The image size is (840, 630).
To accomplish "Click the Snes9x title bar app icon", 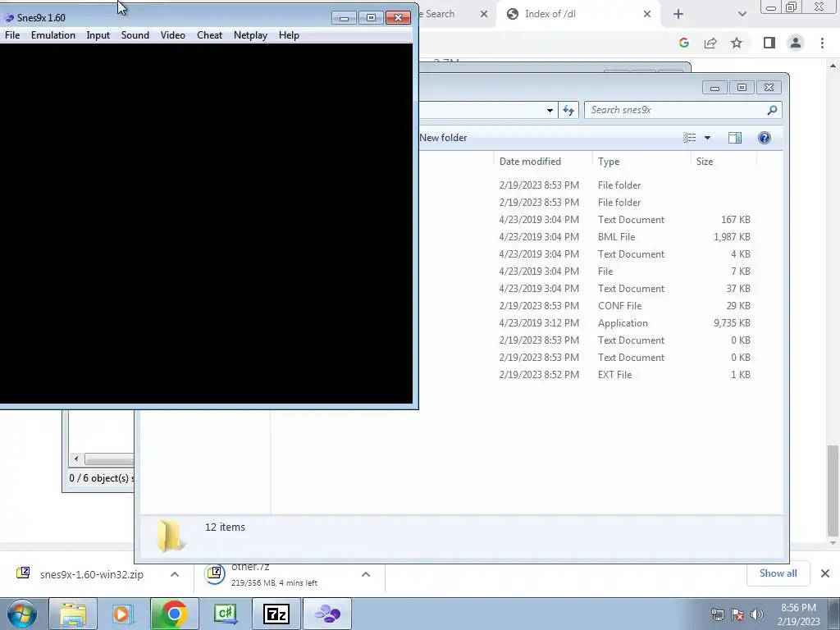I will point(9,18).
